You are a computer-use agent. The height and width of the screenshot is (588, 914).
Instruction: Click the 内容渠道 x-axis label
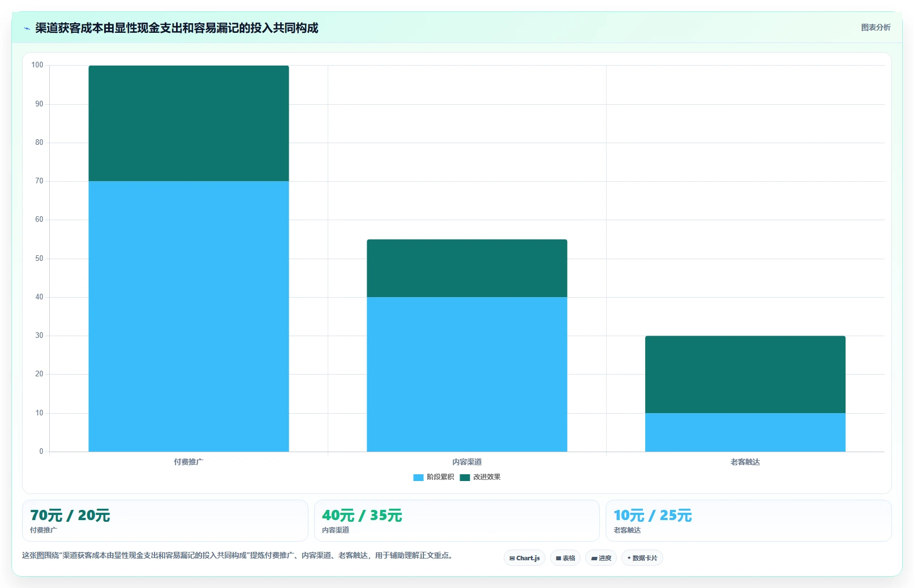467,462
